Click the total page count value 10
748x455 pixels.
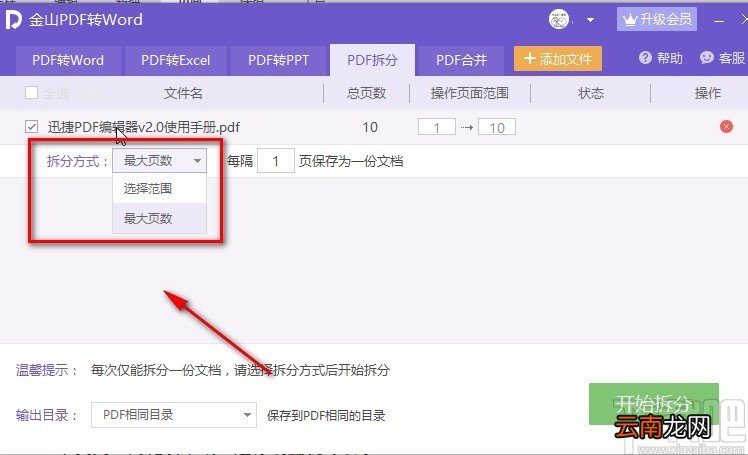coord(370,127)
